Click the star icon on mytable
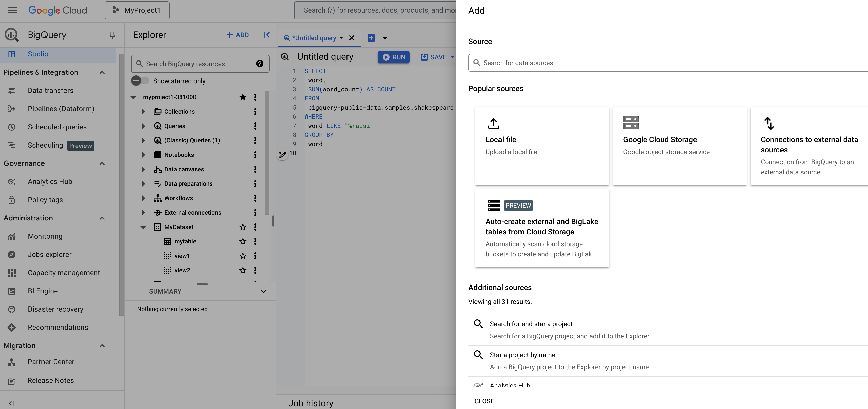This screenshot has width=868, height=409. pos(242,241)
